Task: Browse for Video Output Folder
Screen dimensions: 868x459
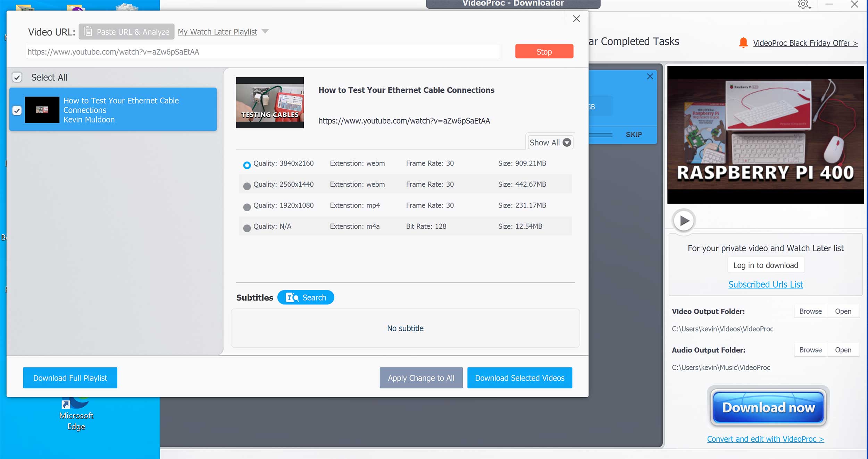Action: point(810,311)
